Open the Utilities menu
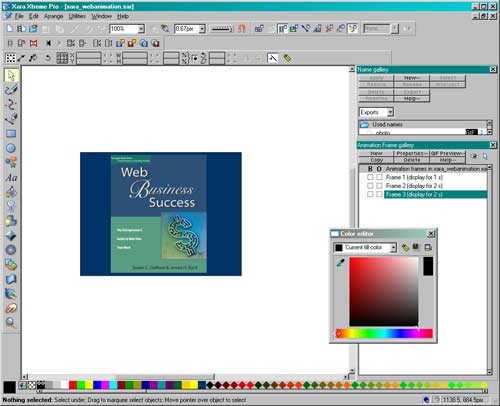Viewport: 500px width, 406px height. tap(77, 16)
